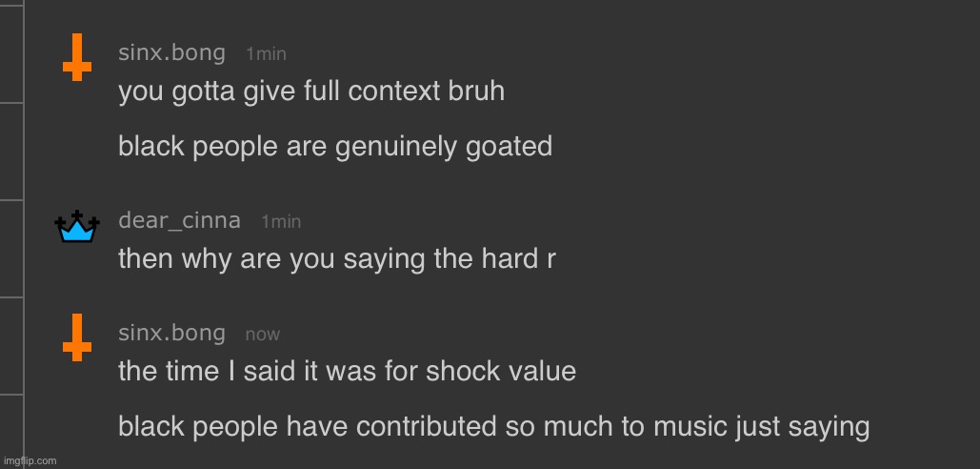
Task: Click orange cross avatar beside the 'now' message
Action: (x=77, y=337)
